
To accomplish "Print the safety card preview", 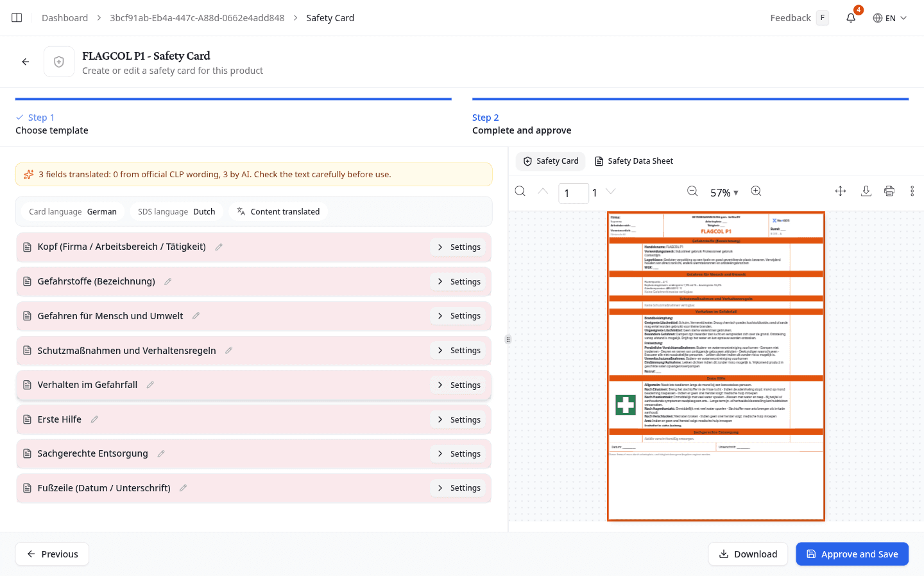I will tap(889, 191).
